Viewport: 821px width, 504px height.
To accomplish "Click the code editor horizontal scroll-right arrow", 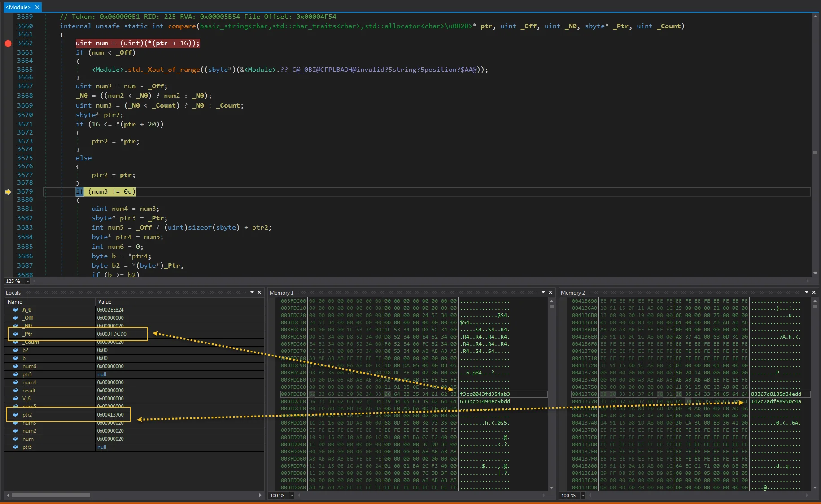I will (808, 281).
